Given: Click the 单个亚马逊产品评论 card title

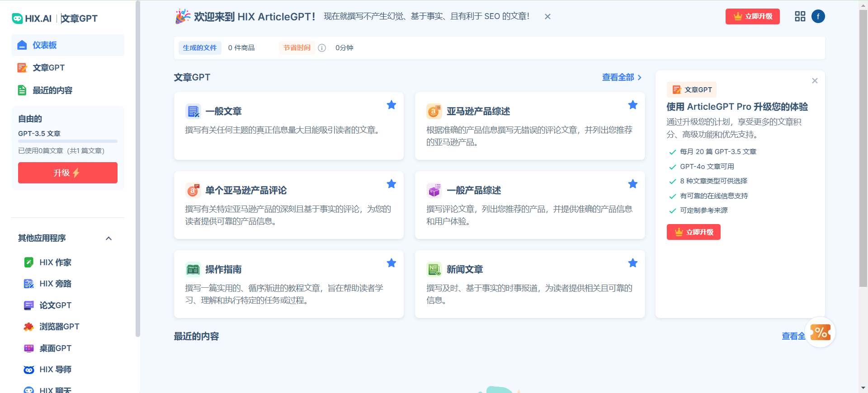Looking at the screenshot, I should click(246, 190).
